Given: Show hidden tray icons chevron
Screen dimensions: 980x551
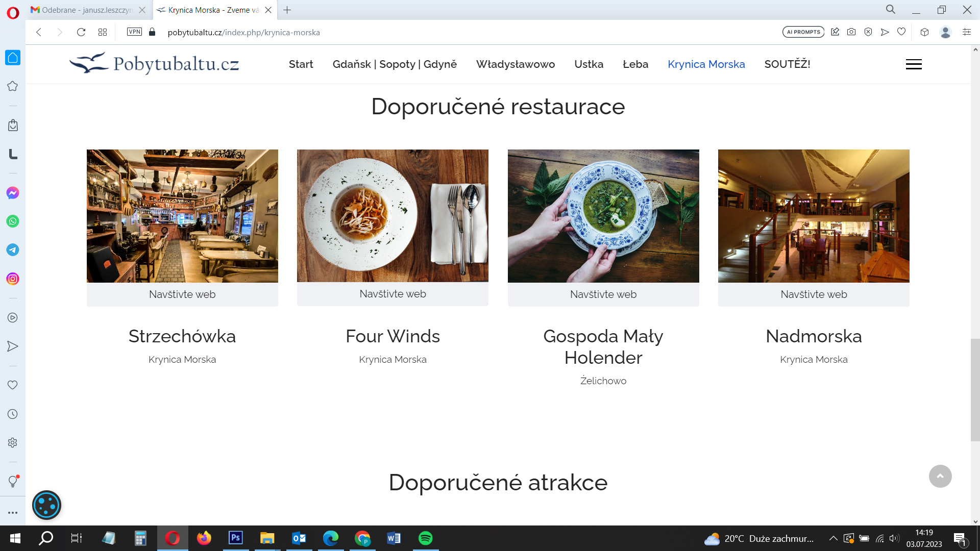Looking at the screenshot, I should tap(833, 538).
